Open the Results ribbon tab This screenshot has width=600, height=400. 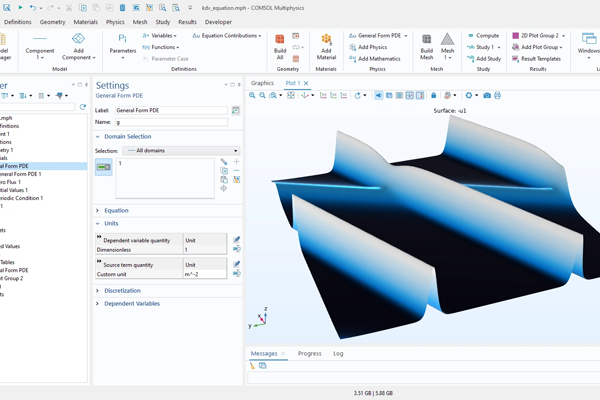188,22
